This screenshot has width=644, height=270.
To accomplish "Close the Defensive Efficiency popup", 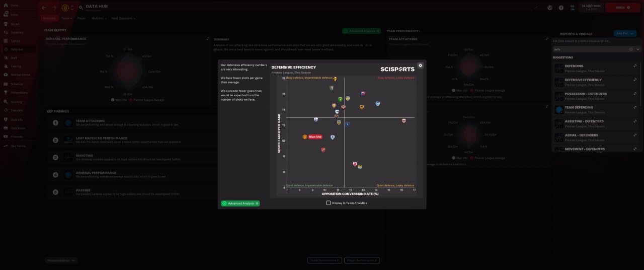I will click(421, 65).
